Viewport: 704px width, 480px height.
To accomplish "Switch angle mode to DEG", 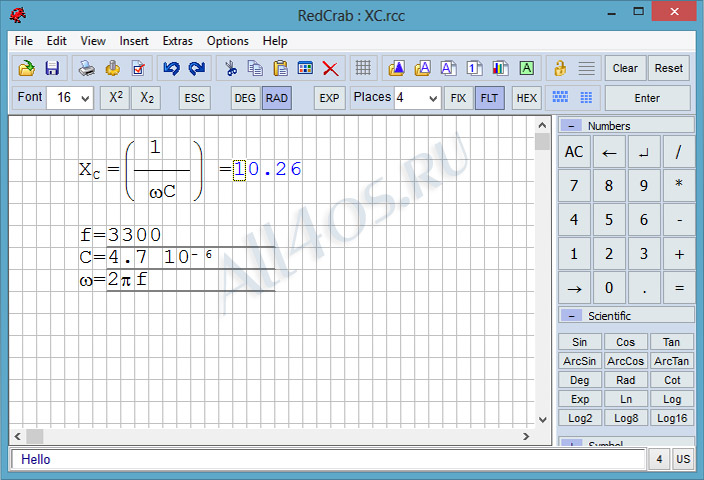I will [245, 98].
